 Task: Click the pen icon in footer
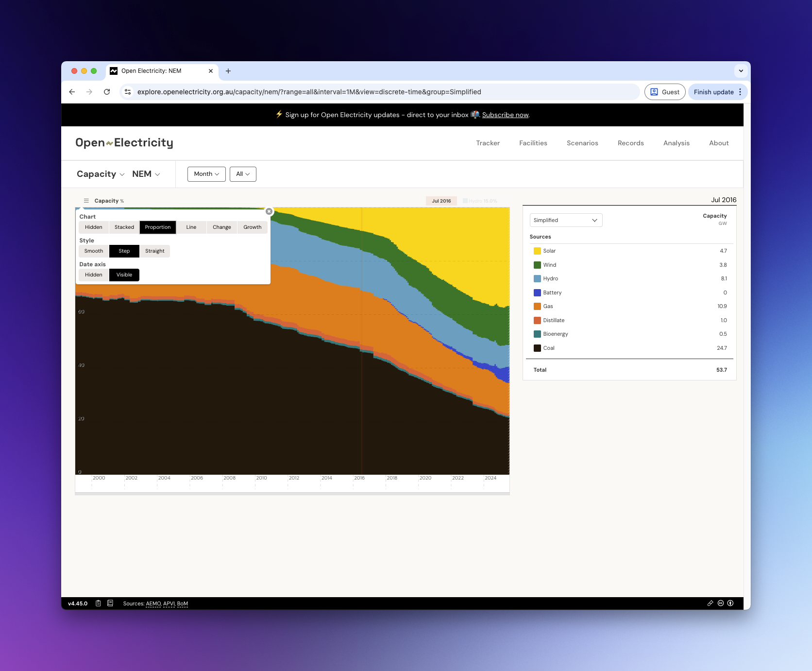[710, 603]
